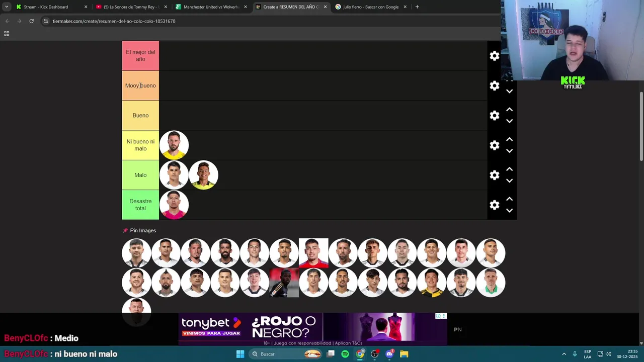Open a new browser tab
Viewport: 644px width, 362px height.
[x=417, y=7]
